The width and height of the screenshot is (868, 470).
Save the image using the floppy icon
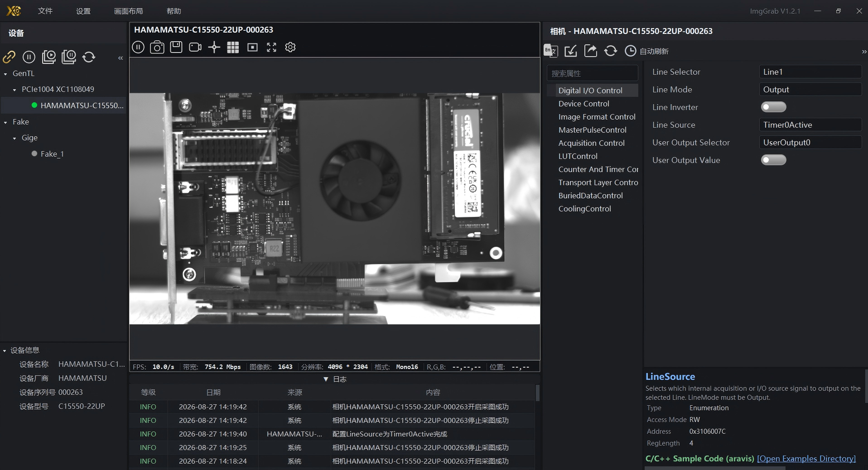[176, 47]
